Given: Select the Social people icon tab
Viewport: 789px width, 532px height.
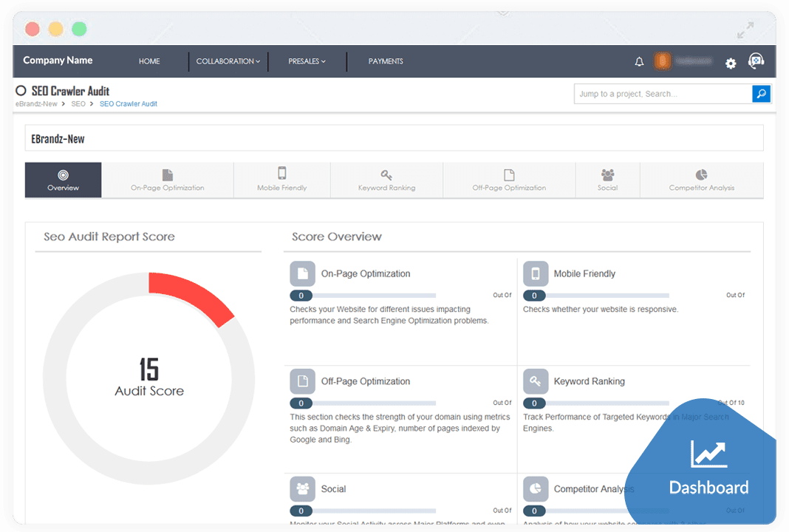Looking at the screenshot, I should point(607,175).
